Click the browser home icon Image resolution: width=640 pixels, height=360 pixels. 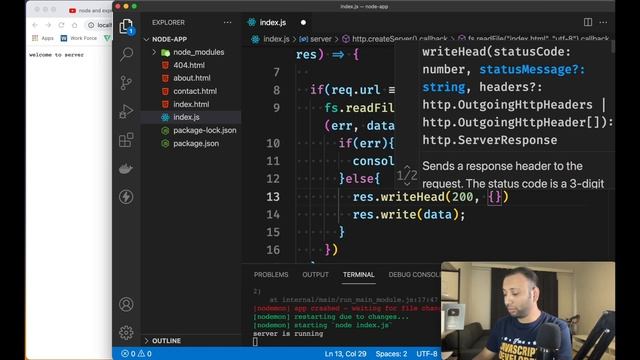point(75,25)
